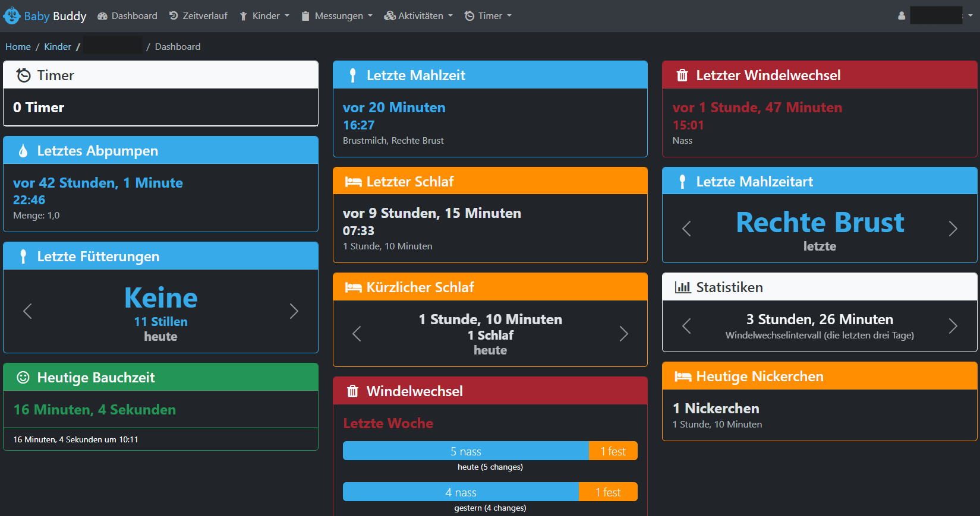The image size is (980, 516).
Task: Click the trash icon beside Letzter Windelwechsel
Action: [682, 75]
